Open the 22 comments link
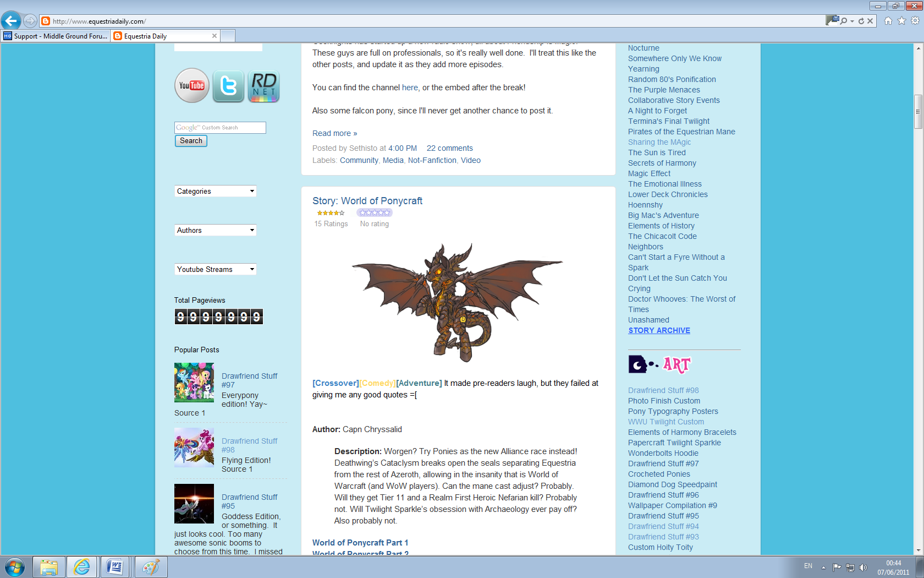The image size is (924, 578). tap(450, 148)
